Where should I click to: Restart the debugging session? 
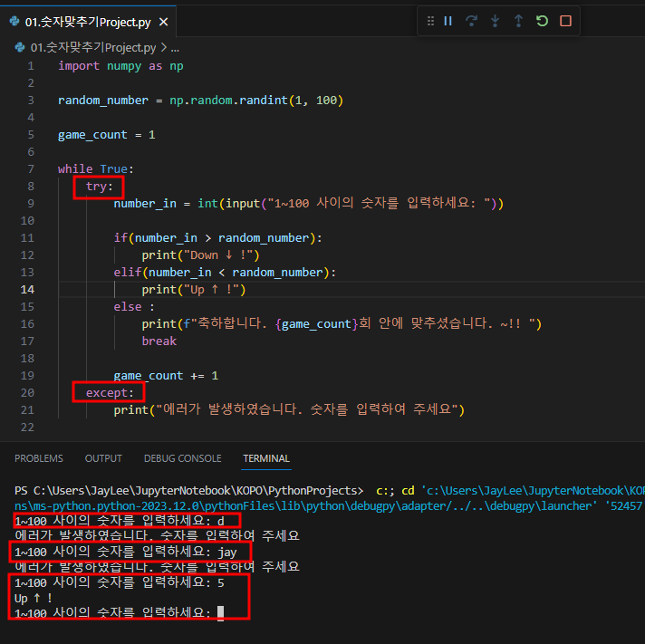pyautogui.click(x=542, y=21)
